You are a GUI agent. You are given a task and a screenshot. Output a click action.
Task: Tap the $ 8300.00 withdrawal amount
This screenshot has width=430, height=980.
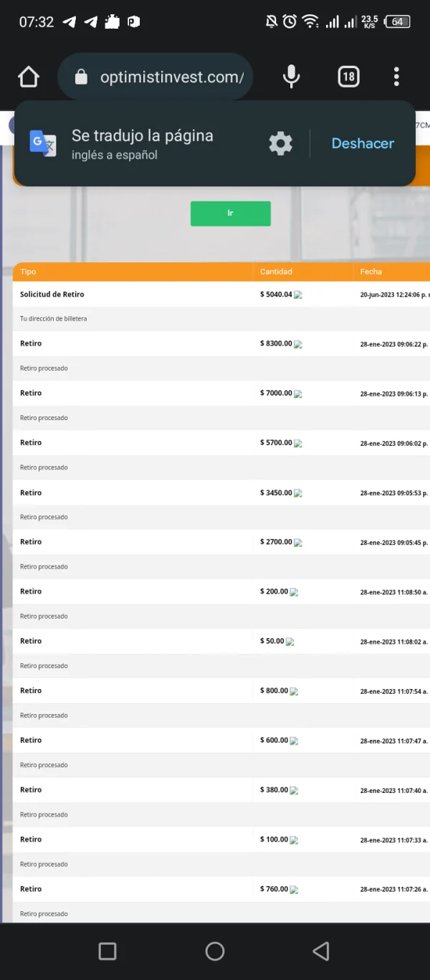coord(276,344)
